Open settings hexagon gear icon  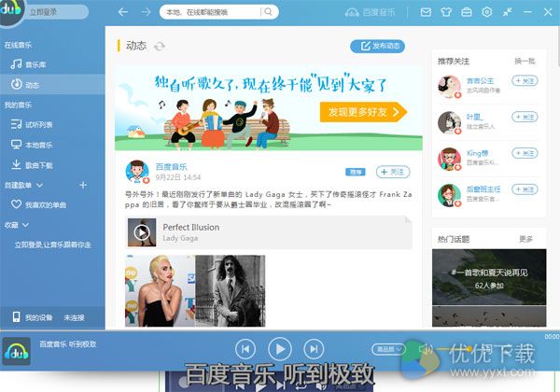(x=487, y=12)
